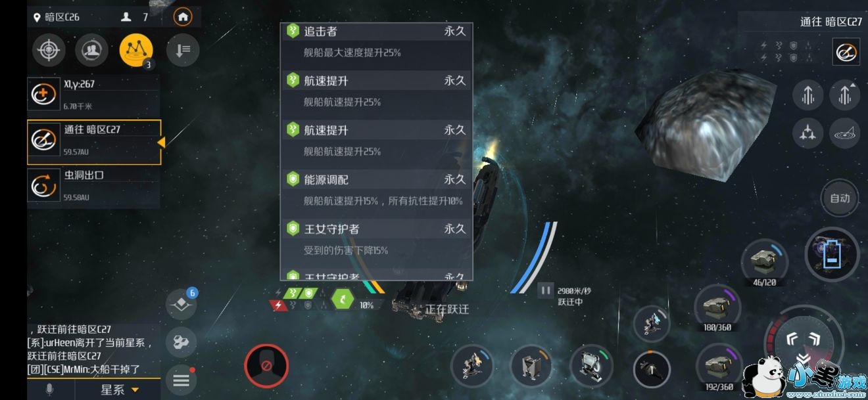Collapse the overview panel with yellow arrow

(x=160, y=142)
